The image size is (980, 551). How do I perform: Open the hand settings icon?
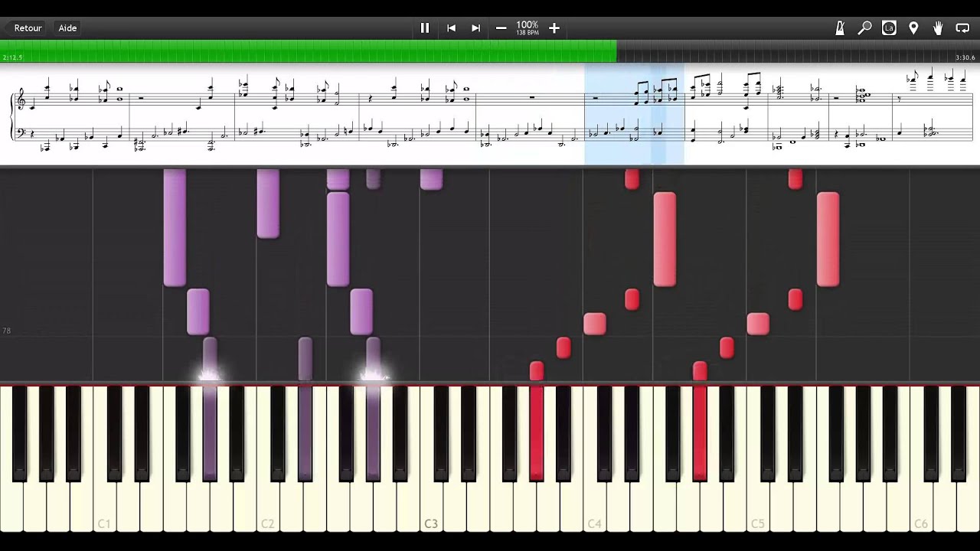(938, 28)
